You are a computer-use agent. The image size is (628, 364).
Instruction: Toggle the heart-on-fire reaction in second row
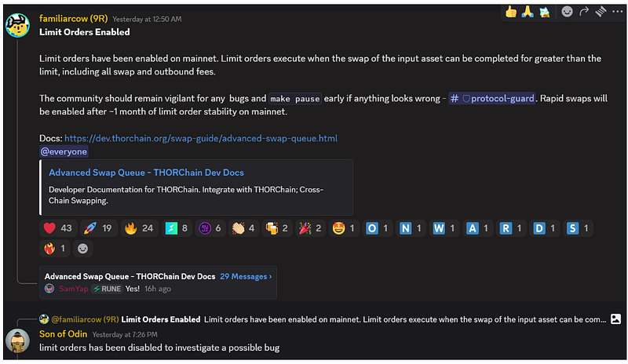(55, 249)
